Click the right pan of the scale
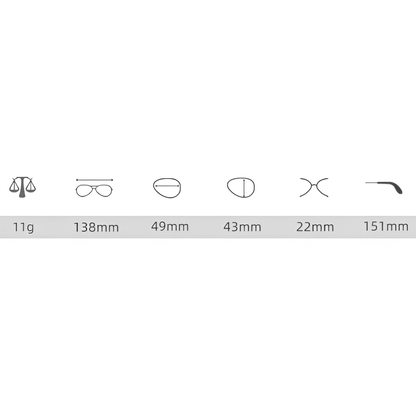 pyautogui.click(x=31, y=186)
